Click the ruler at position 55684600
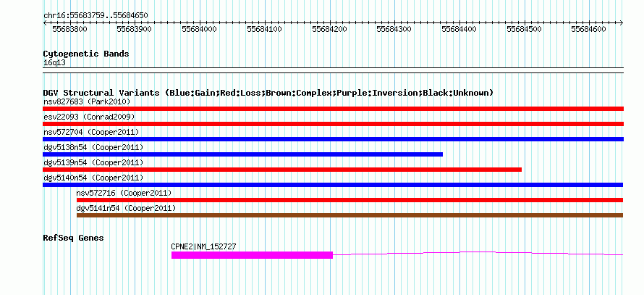The height and width of the screenshot is (295, 644). click(x=590, y=29)
